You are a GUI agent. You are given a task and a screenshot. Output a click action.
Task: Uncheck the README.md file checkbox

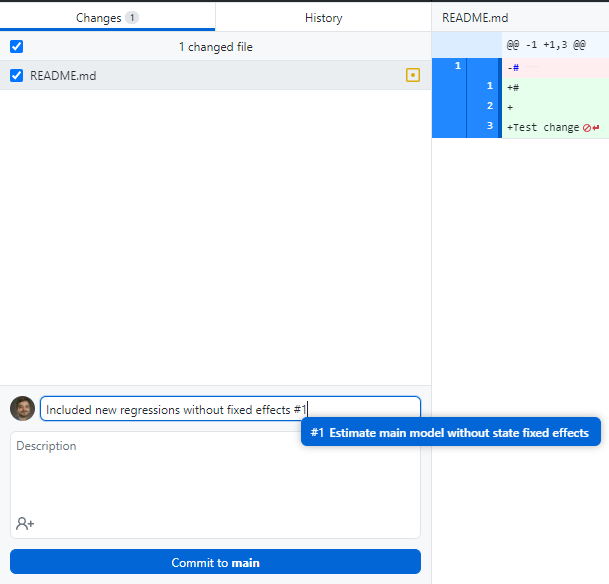tap(16, 75)
